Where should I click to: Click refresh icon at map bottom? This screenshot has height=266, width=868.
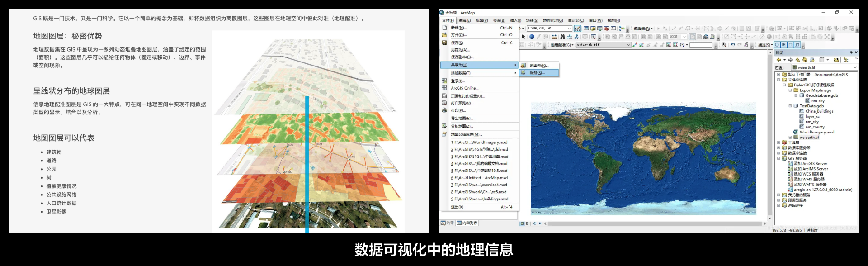click(x=535, y=223)
